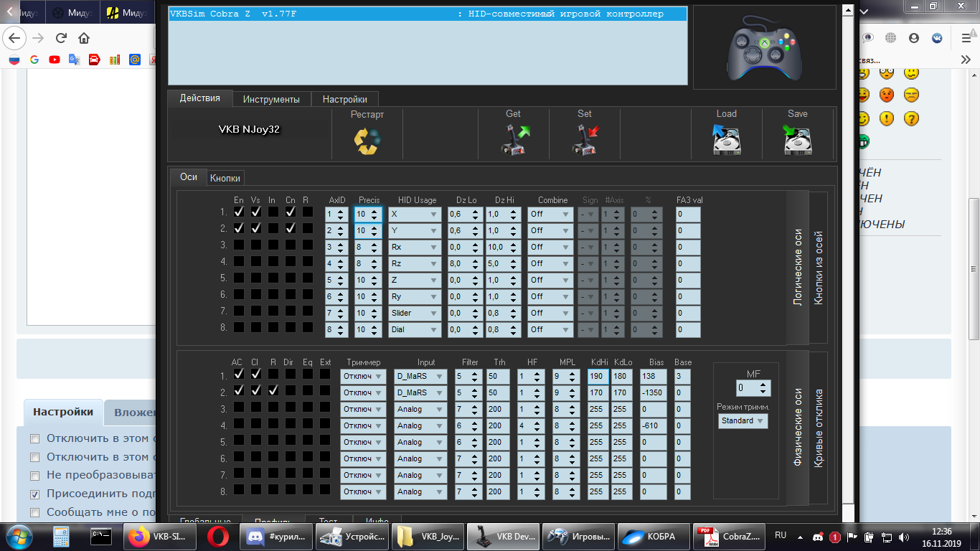Insert the yellow exclamation-mark smiley
The height and width of the screenshot is (551, 980).
click(887, 118)
